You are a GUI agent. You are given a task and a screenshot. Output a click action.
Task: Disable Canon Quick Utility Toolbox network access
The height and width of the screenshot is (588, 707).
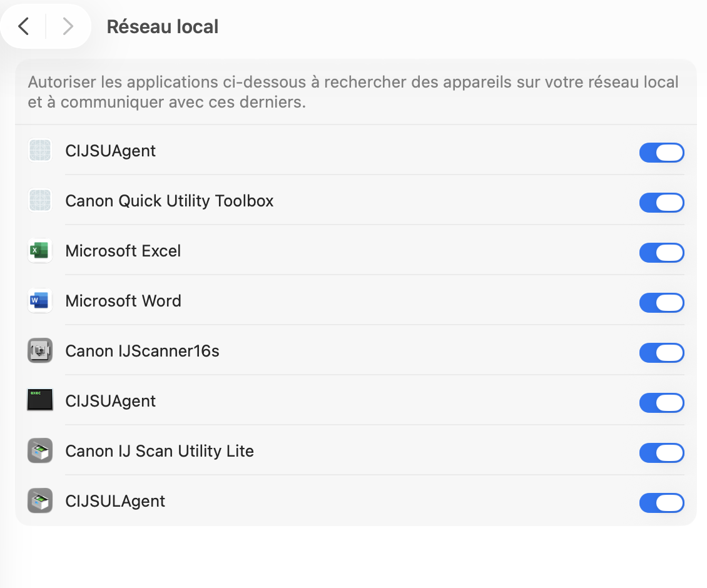point(661,203)
